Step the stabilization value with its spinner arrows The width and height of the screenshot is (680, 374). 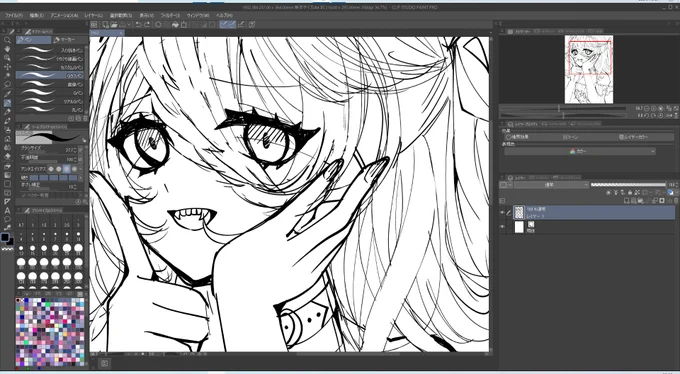click(x=75, y=187)
